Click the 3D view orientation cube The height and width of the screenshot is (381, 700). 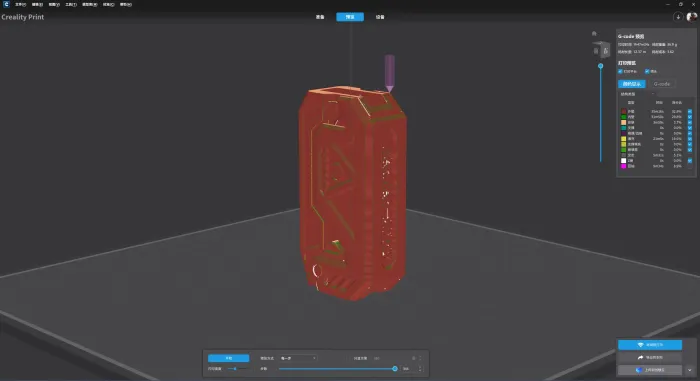[x=601, y=50]
